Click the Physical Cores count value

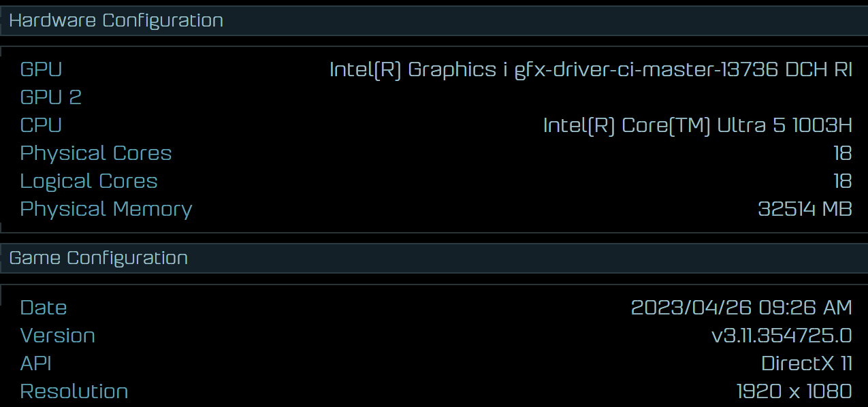click(842, 153)
